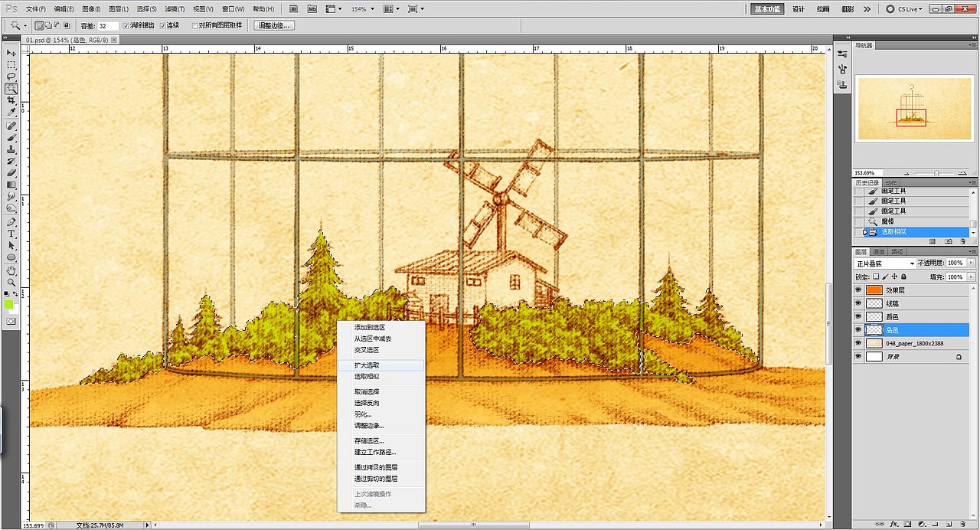This screenshot has height=530, width=980.
Task: Select the Healing Brush tool
Action: [11, 126]
